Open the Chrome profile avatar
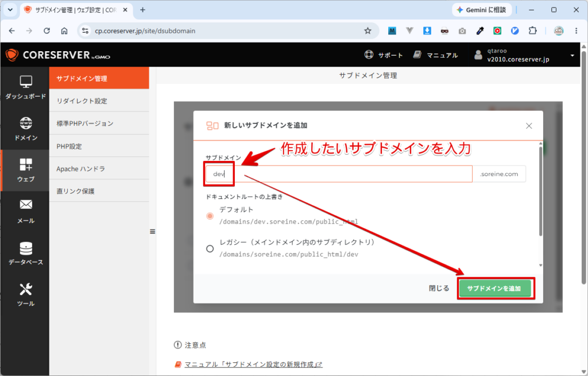Screen dimensions: 588x376 pos(558,31)
